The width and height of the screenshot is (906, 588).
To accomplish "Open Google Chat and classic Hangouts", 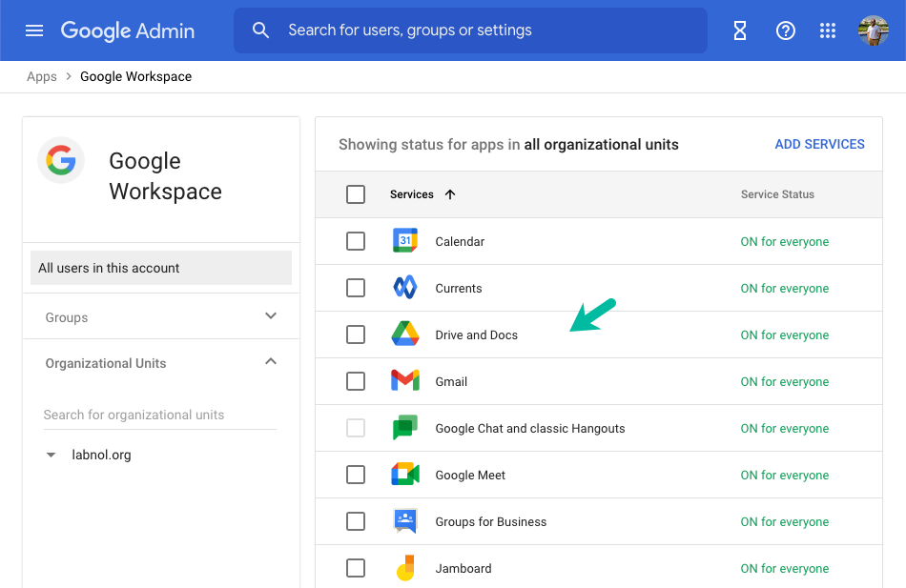I will coord(530,428).
